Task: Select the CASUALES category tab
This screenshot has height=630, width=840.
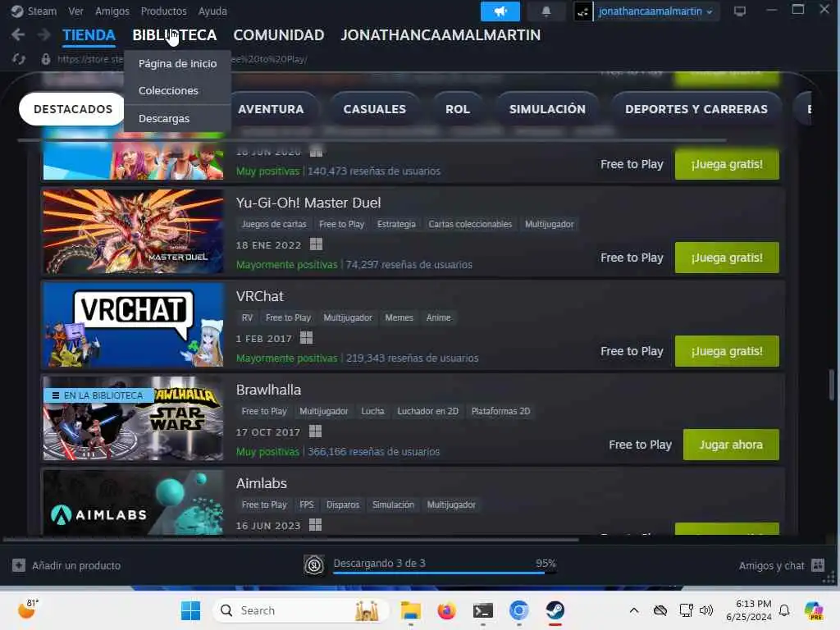Action: 374,109
